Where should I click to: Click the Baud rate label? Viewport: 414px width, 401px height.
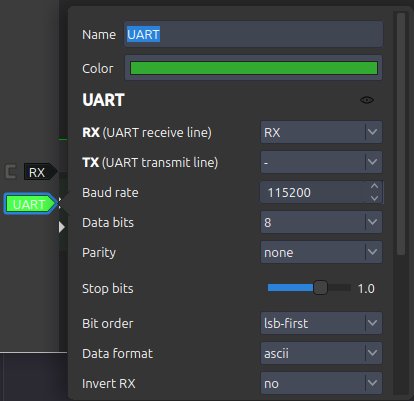point(110,193)
